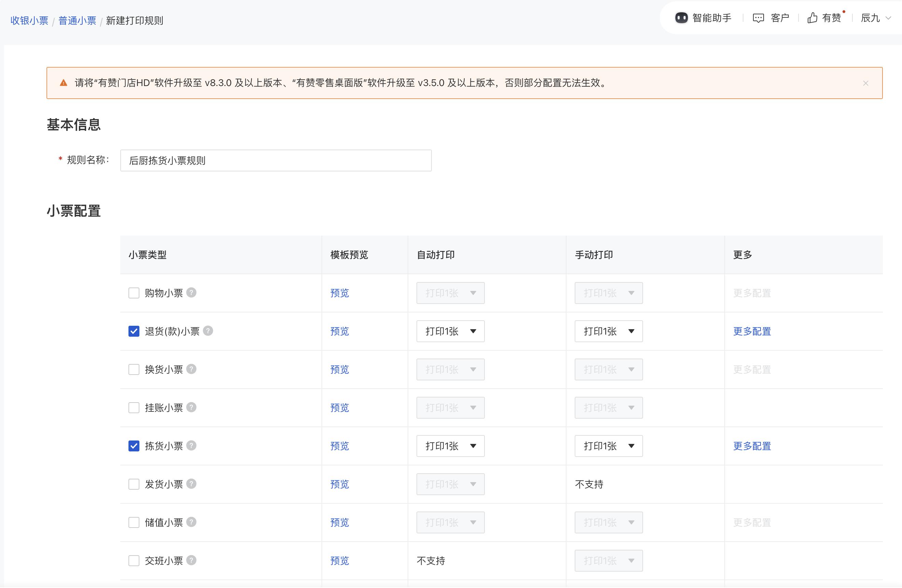Image resolution: width=902 pixels, height=588 pixels.
Task: Tick the 发货小票 checkbox
Action: tap(134, 484)
